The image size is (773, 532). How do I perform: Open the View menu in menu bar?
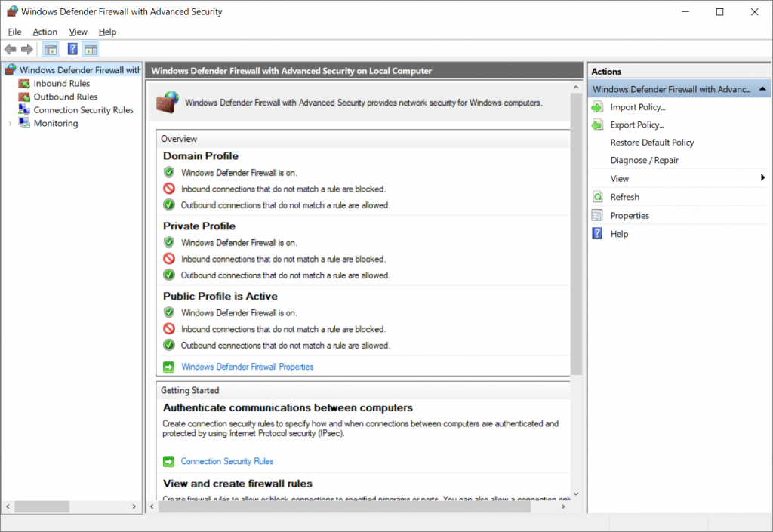click(x=78, y=32)
